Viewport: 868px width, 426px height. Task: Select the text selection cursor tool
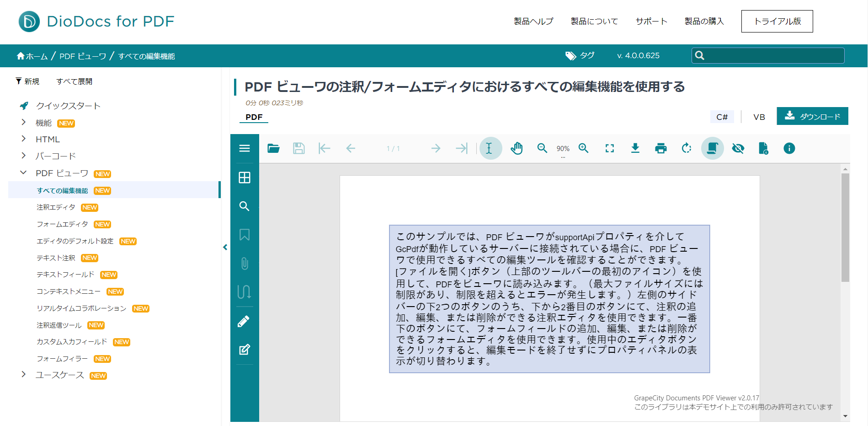490,148
